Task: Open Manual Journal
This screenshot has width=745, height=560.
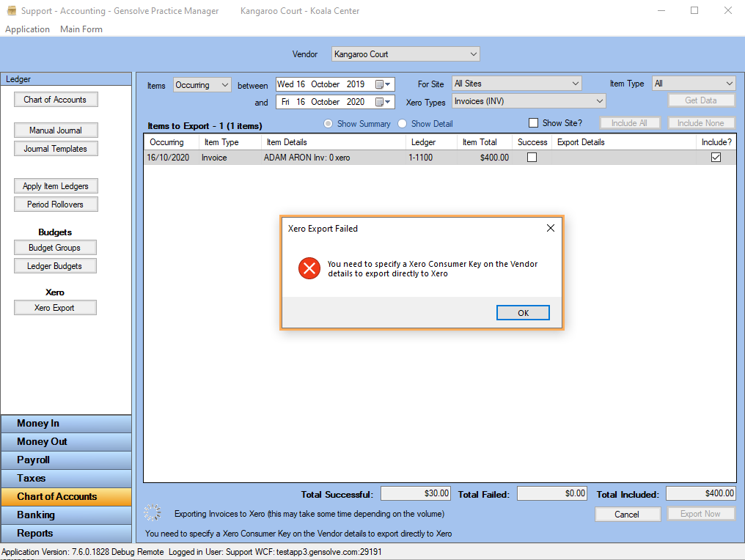Action: click(x=56, y=130)
